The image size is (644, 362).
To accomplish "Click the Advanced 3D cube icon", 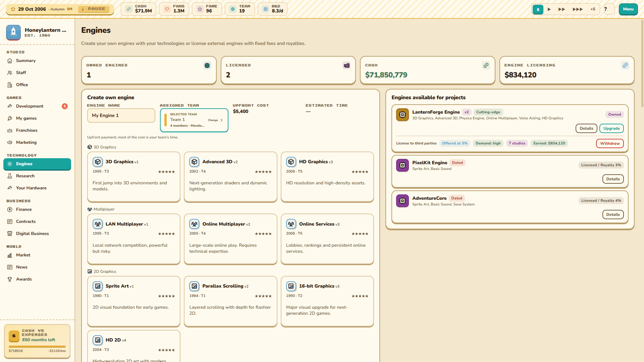I will click(x=195, y=162).
